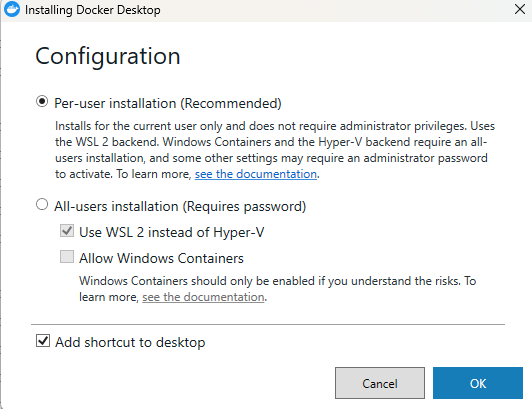The image size is (532, 409).
Task: Uncheck the Add shortcut to desktop checkbox
Action: click(x=43, y=341)
